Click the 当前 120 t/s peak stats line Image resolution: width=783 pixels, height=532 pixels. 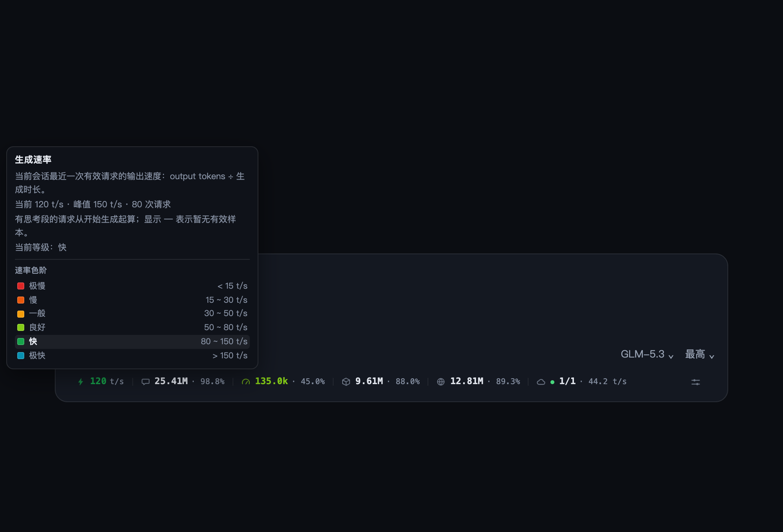[x=93, y=205]
